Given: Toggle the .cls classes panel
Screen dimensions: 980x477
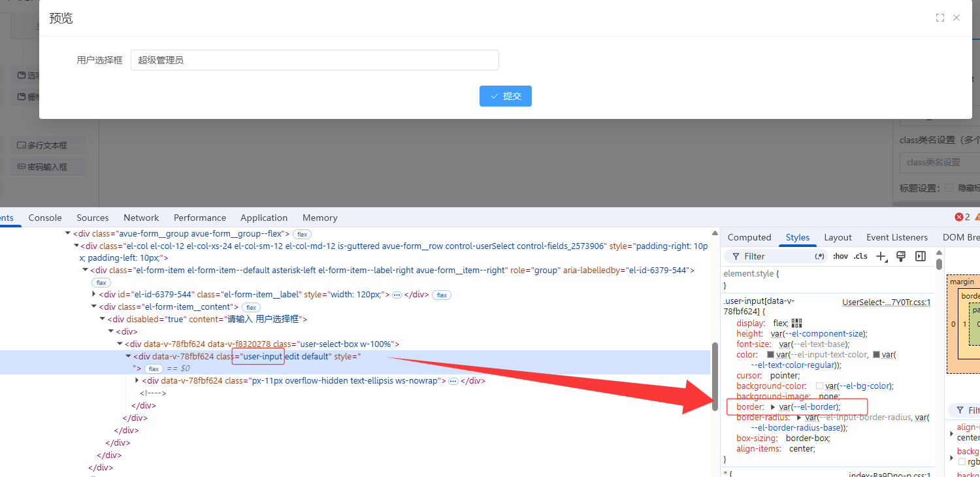Looking at the screenshot, I should point(860,256).
